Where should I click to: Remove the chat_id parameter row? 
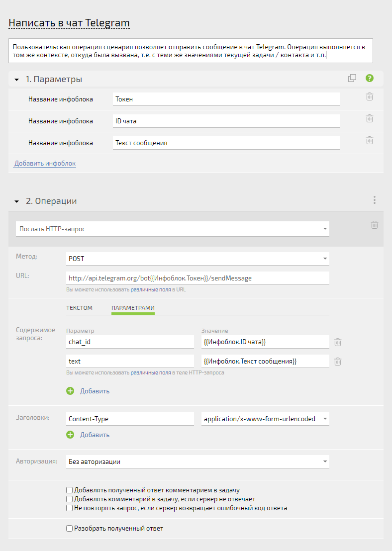click(337, 342)
